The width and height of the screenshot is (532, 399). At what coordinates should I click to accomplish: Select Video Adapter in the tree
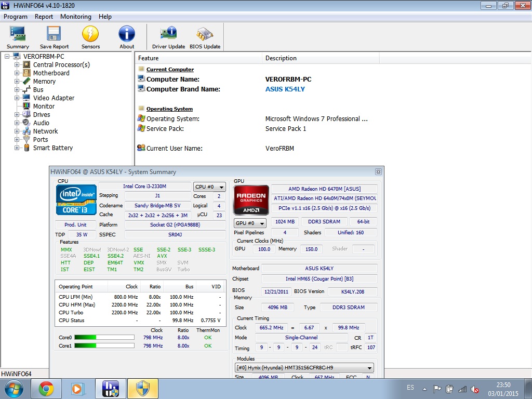54,98
